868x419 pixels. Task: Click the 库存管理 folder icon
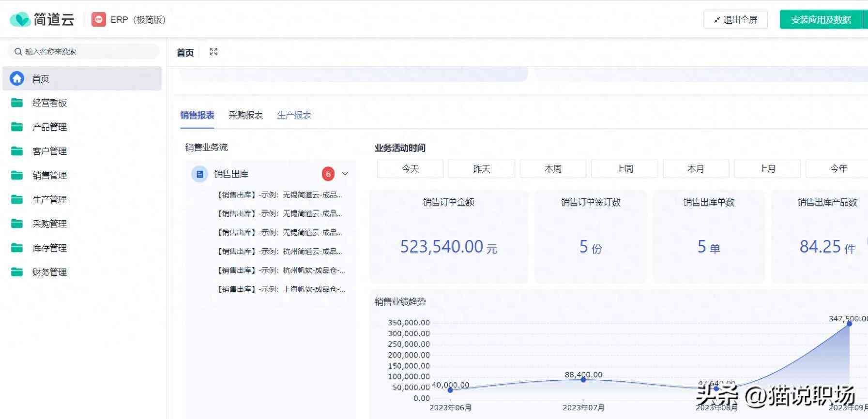[17, 248]
